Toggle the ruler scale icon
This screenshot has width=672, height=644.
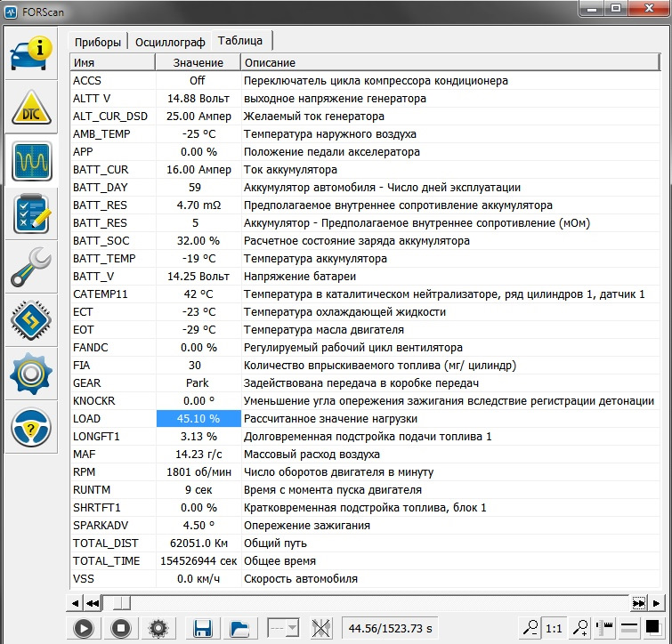pos(604,628)
